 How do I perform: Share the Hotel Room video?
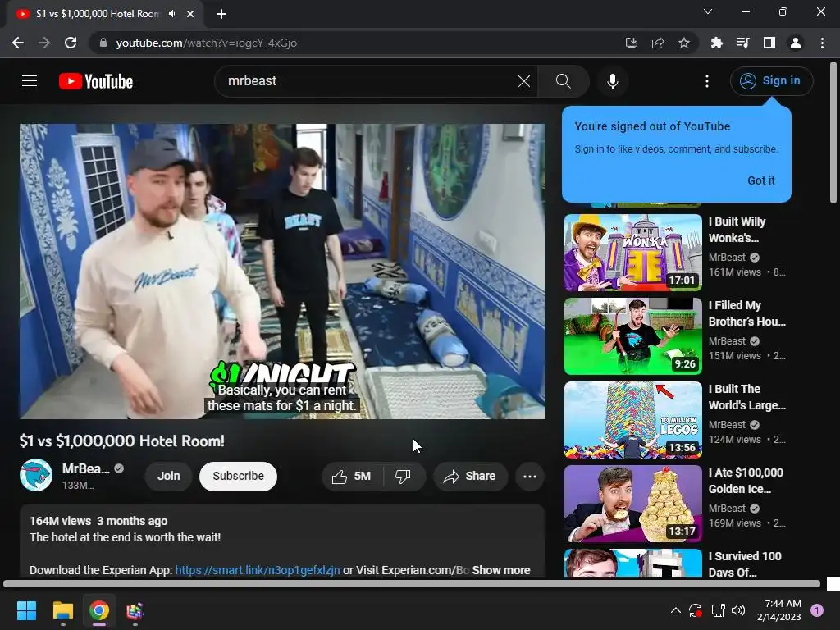coord(470,477)
